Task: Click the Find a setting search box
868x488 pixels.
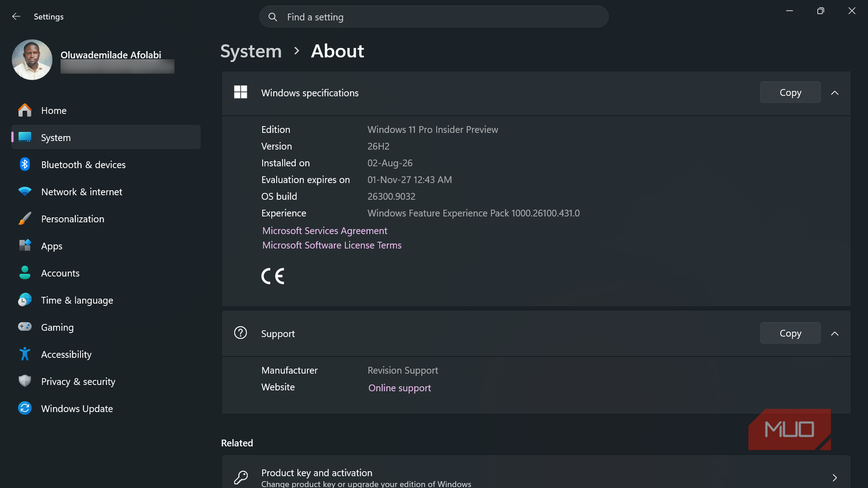Action: pyautogui.click(x=434, y=17)
